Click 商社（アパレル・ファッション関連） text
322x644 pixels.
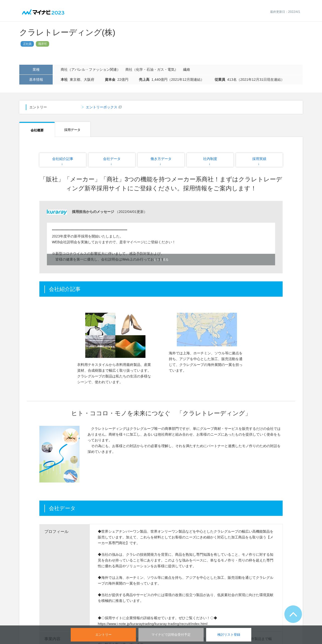click(x=91, y=69)
